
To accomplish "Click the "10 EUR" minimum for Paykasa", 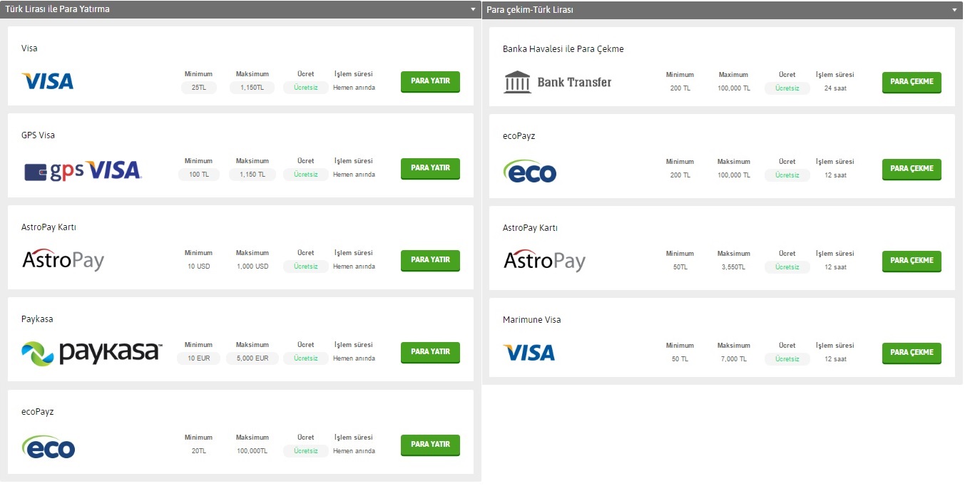I will pyautogui.click(x=199, y=358).
